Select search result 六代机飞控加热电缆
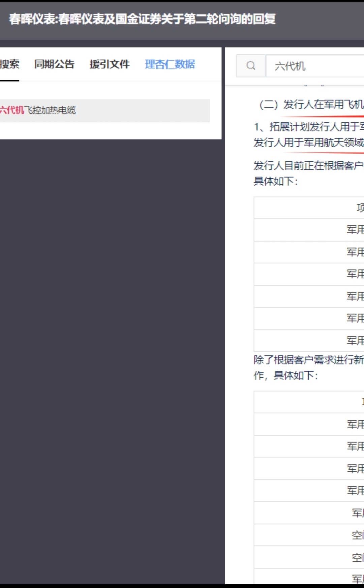The width and height of the screenshot is (364, 588). click(x=105, y=111)
